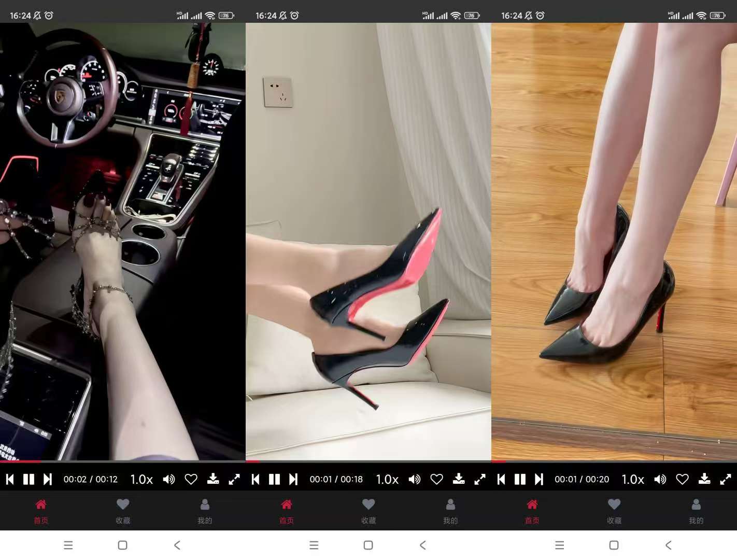Switch to 我的 tab in the right screen
The width and height of the screenshot is (737, 560).
click(x=696, y=511)
